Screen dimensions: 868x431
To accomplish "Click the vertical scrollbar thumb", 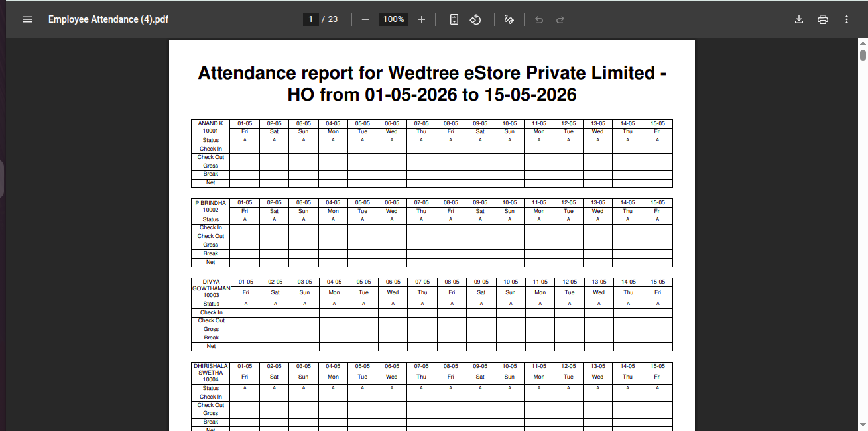I will 863,55.
